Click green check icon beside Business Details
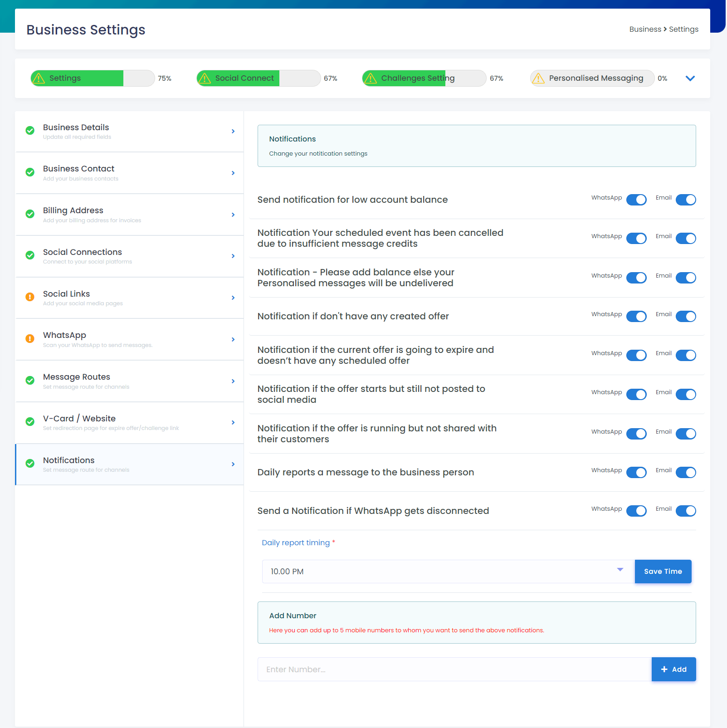727x728 pixels. coord(30,131)
